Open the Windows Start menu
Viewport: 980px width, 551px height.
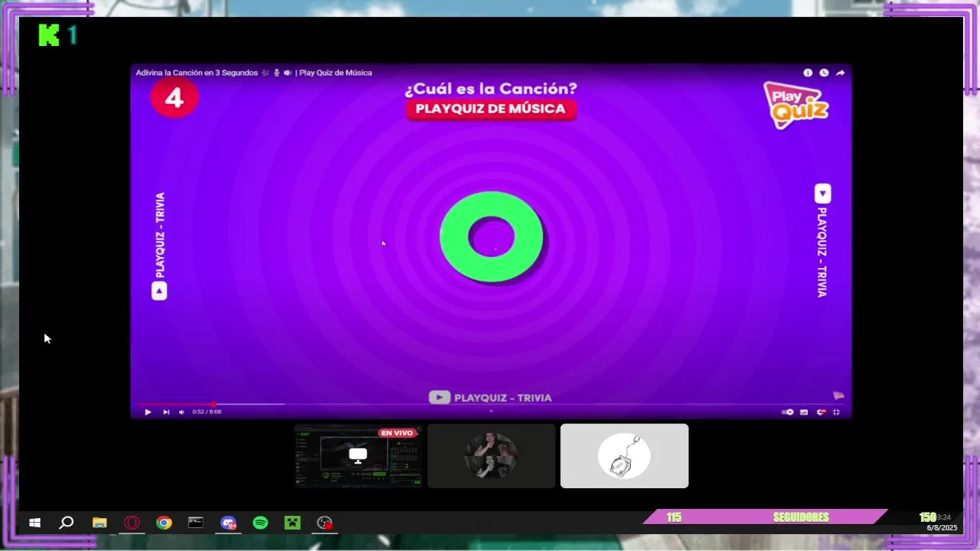(x=34, y=523)
